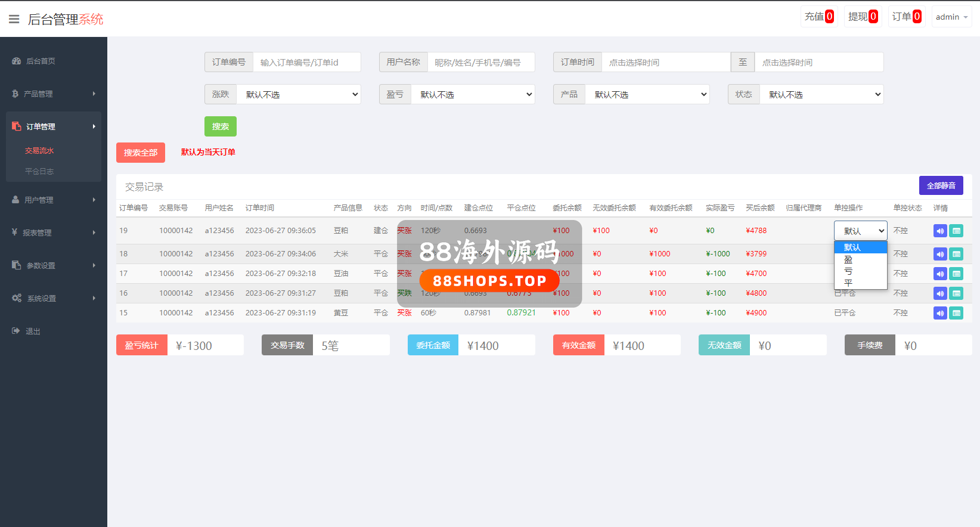
Task: Click the speaker icon for order 16
Action: pyautogui.click(x=940, y=294)
